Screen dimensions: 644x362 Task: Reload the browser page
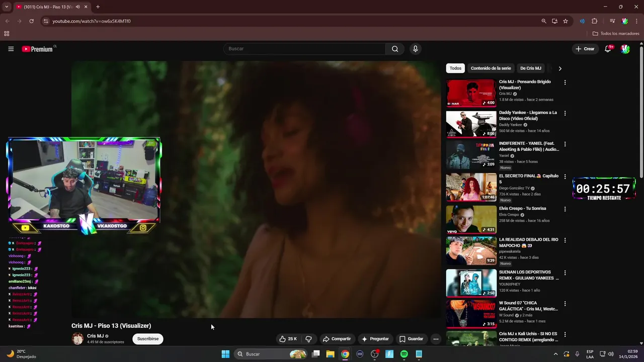(x=31, y=21)
